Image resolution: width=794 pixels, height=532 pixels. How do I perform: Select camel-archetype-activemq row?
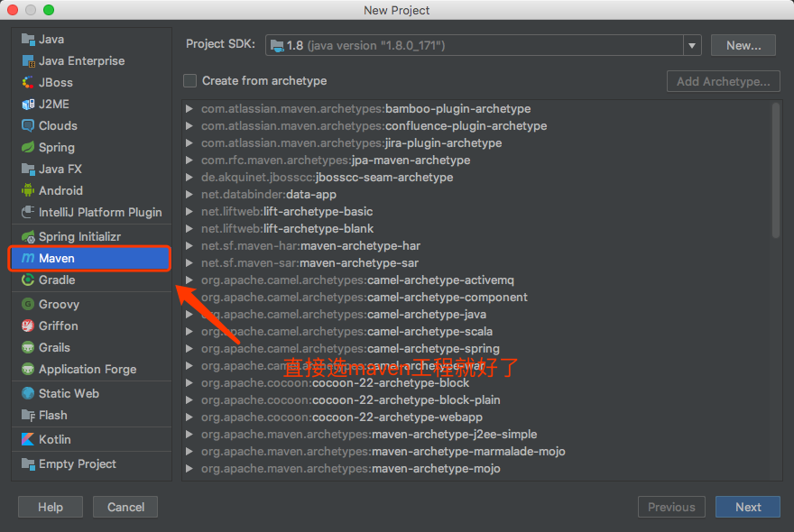point(478,280)
